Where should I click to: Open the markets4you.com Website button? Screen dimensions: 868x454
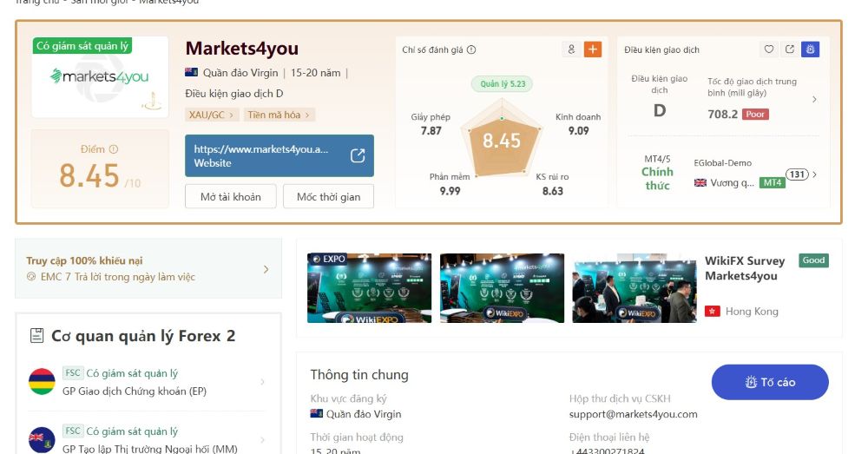pos(279,155)
